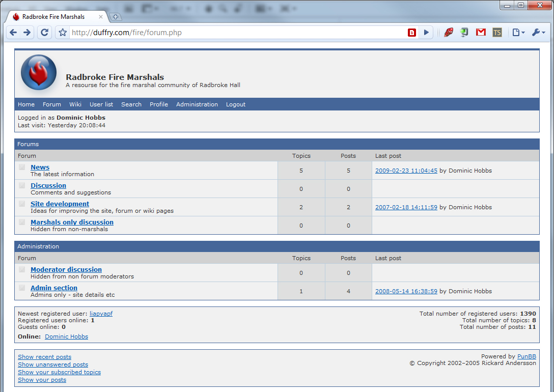Click the go arrow in the address bar
Viewport: 554px width, 392px height.
(x=426, y=33)
